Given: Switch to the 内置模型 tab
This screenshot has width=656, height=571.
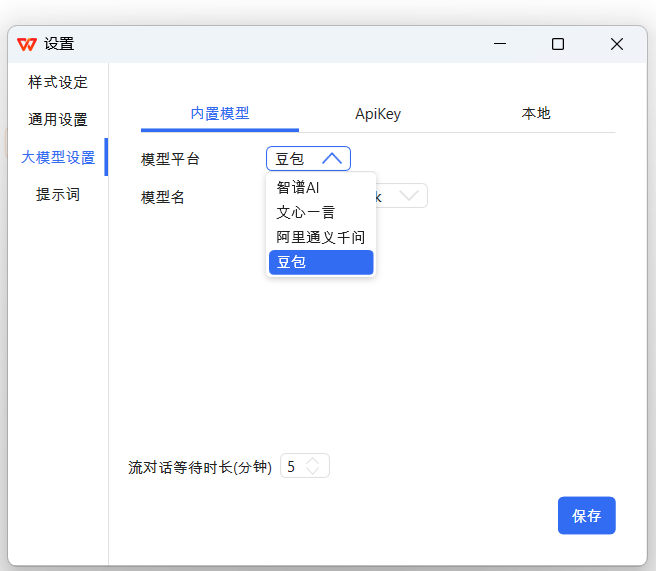Looking at the screenshot, I should (x=220, y=114).
